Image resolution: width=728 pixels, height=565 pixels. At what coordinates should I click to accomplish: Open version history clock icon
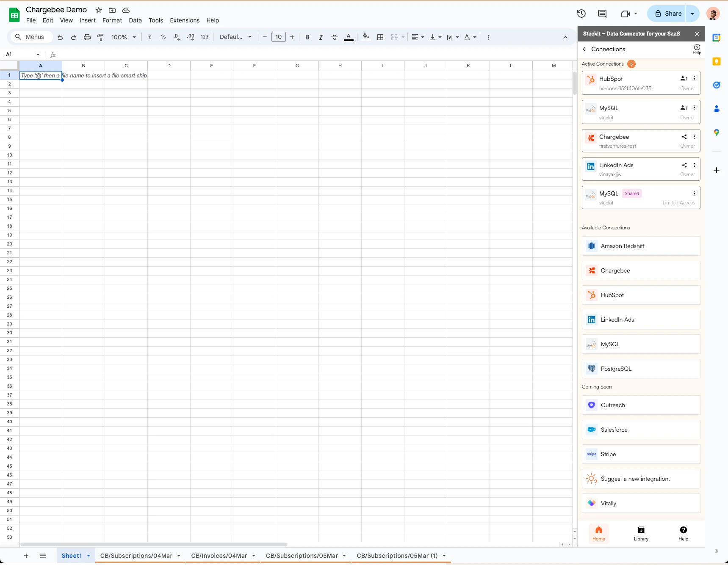pos(581,14)
